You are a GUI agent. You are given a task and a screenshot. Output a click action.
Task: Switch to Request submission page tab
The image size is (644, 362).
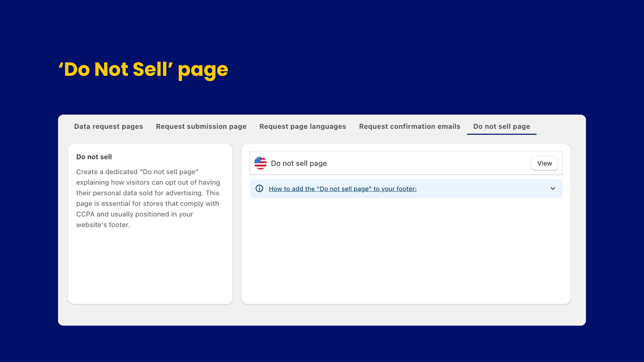201,126
